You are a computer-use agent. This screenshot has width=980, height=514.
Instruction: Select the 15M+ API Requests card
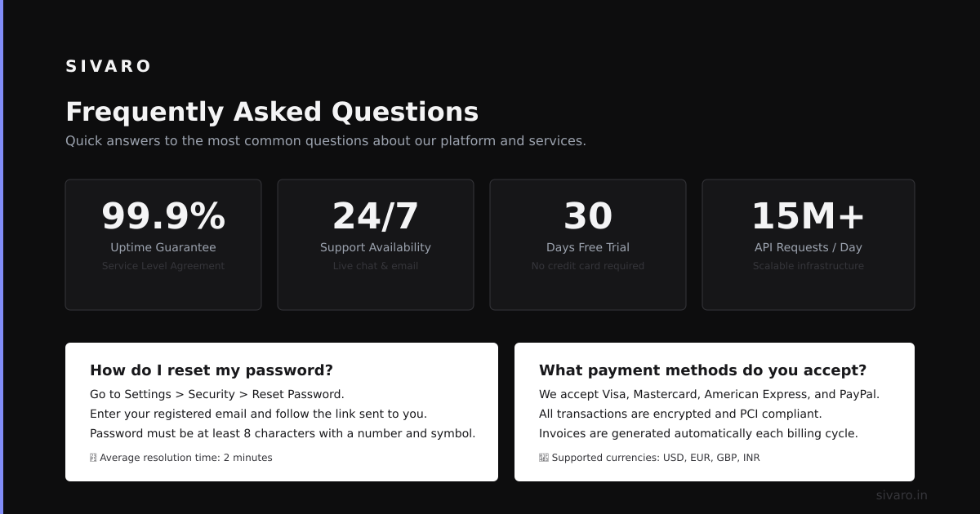pos(808,245)
